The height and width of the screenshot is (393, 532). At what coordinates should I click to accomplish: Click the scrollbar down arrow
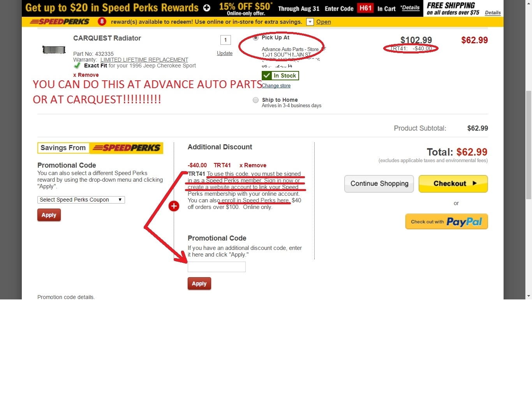point(528,296)
